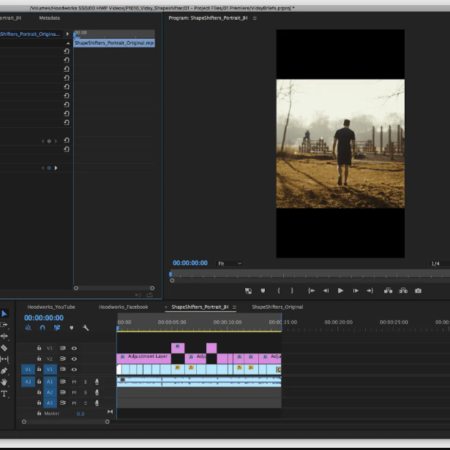Open ShapeShifters_Portrait_JH sequence tab menu
The image size is (450, 450).
click(234, 307)
